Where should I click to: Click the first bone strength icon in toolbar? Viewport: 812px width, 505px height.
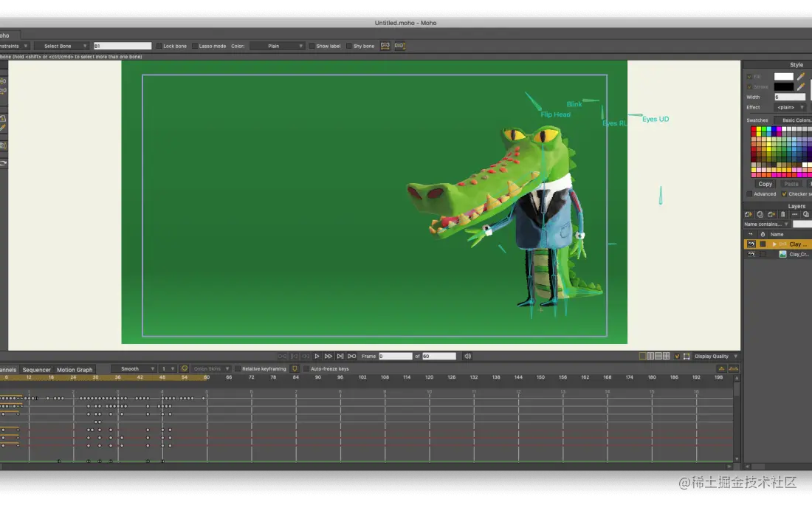click(x=385, y=46)
